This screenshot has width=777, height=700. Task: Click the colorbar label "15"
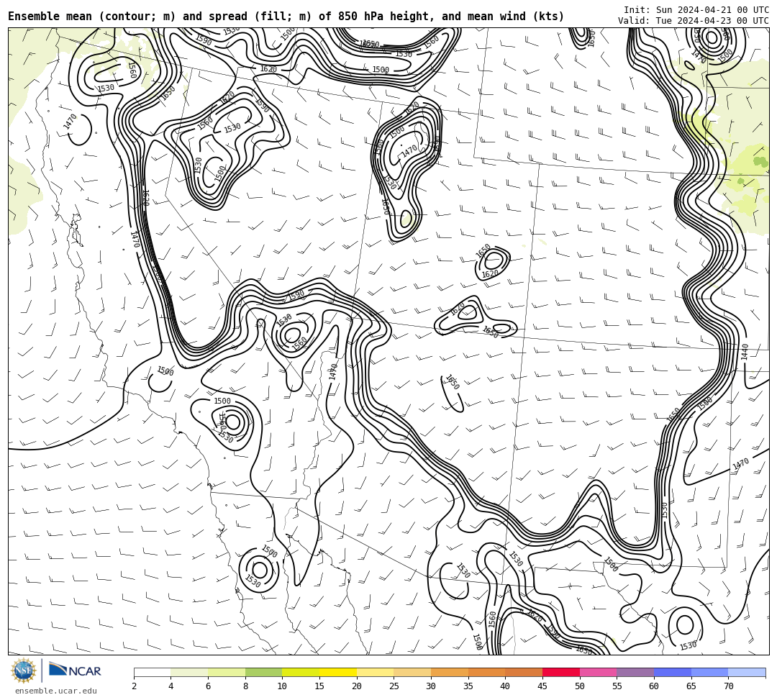tap(319, 686)
